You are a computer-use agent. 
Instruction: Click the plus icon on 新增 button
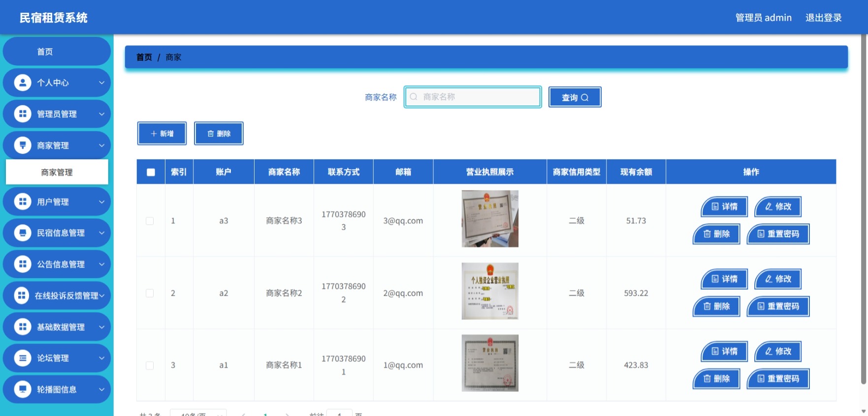pyautogui.click(x=154, y=134)
